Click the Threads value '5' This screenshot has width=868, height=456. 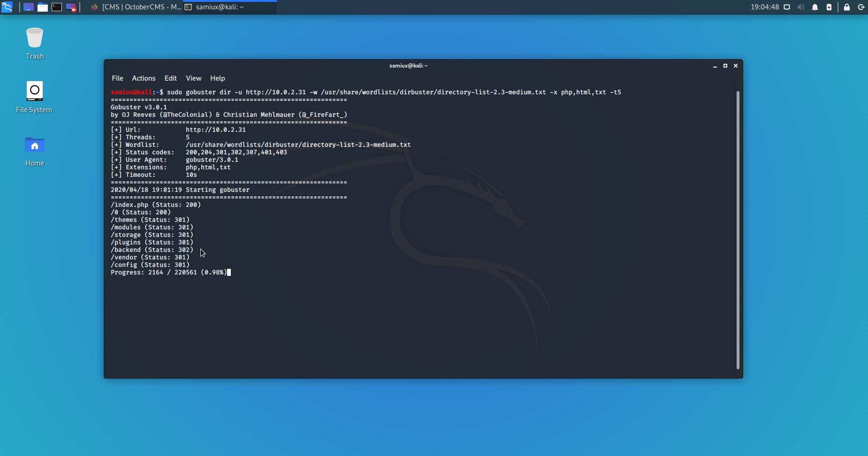(x=188, y=137)
